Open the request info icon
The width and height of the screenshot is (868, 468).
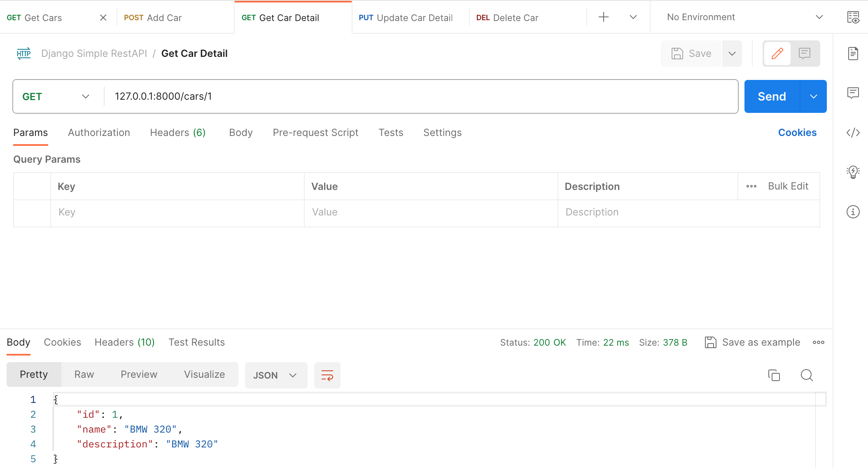[853, 212]
